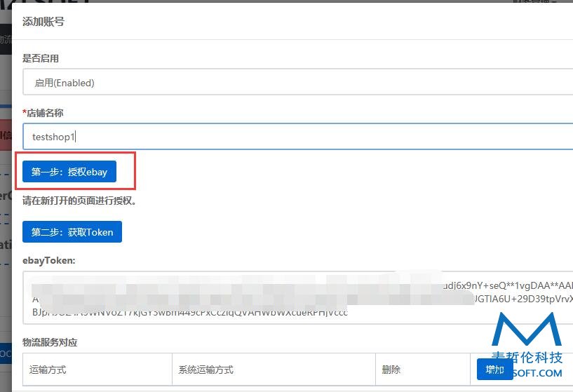Click the ebayToken: label
The height and width of the screenshot is (392, 573).
pyautogui.click(x=49, y=260)
